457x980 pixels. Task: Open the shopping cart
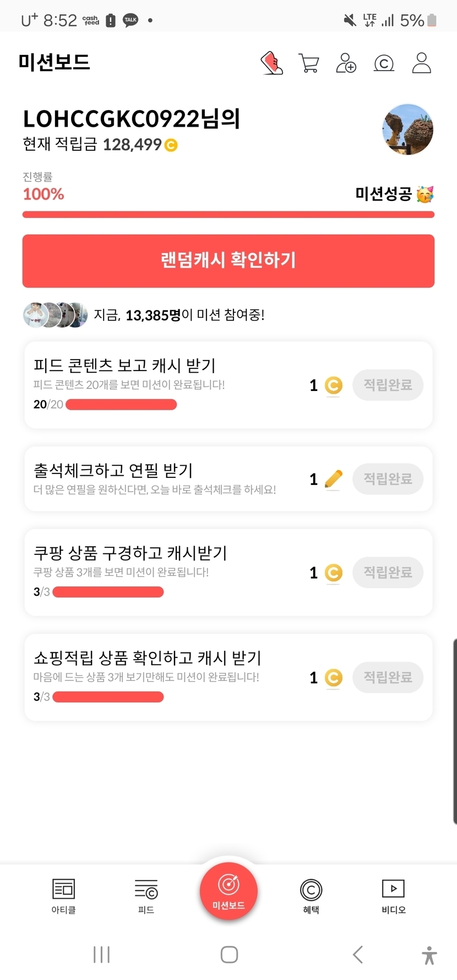tap(308, 63)
